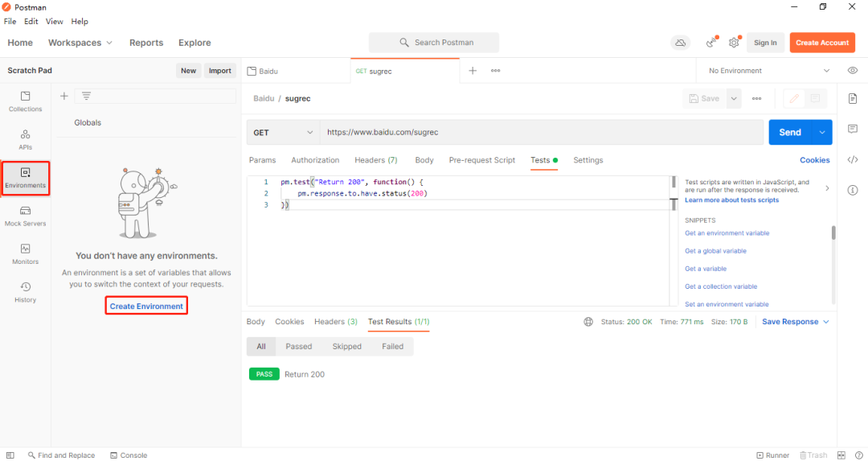Screen dimensions: 868x461
Task: Insert Get a global variable snippet
Action: pyautogui.click(x=716, y=251)
